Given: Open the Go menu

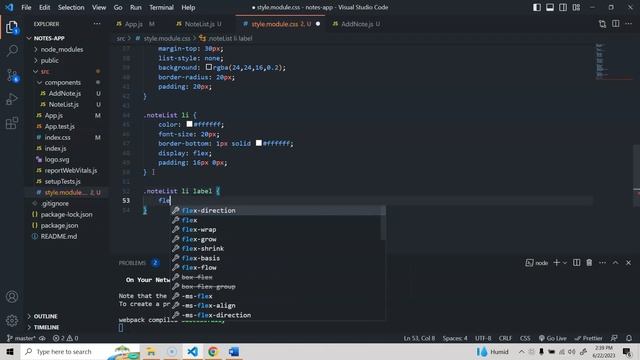Looking at the screenshot, I should pyautogui.click(x=118, y=7).
